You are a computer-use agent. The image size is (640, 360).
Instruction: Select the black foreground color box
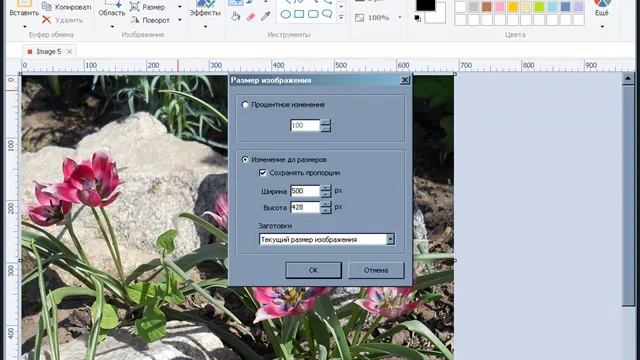pos(426,5)
